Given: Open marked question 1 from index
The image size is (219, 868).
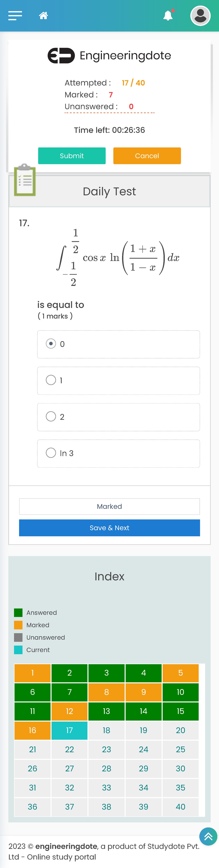Looking at the screenshot, I should pyautogui.click(x=32, y=673).
